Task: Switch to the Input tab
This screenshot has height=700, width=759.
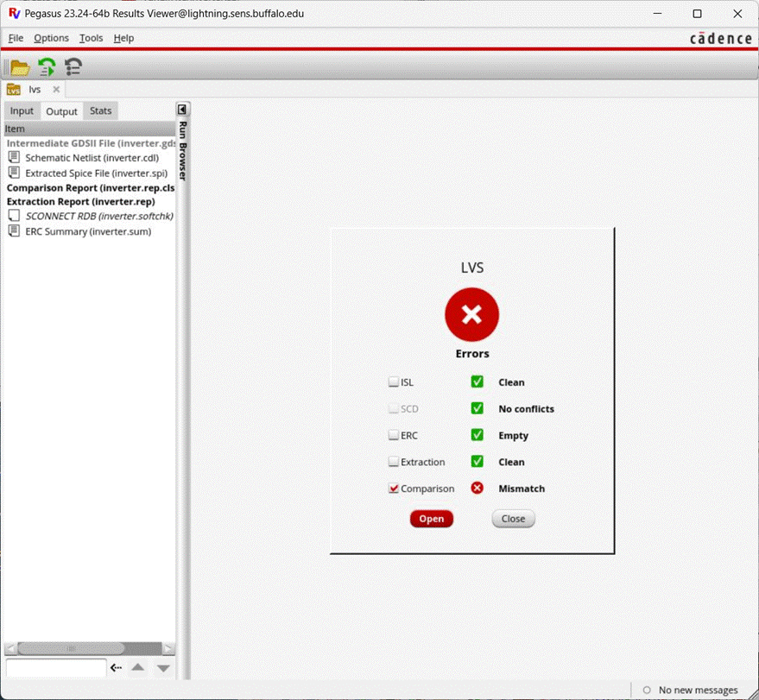Action: tap(21, 110)
